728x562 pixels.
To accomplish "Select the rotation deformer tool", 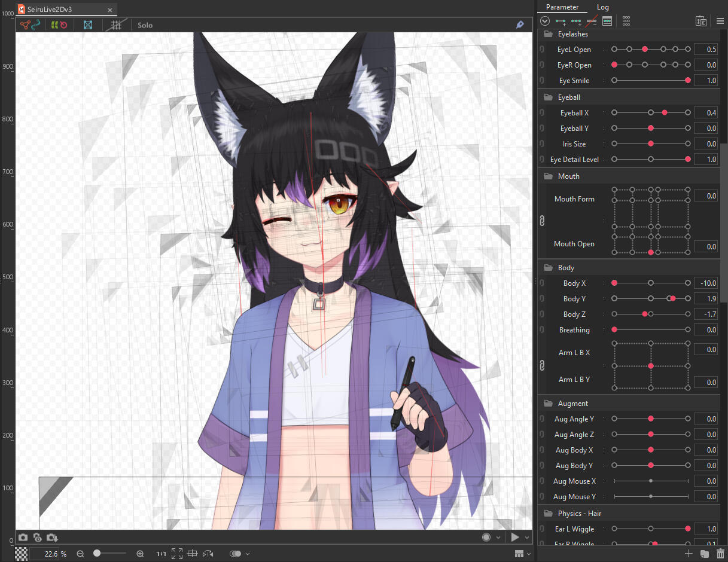I will point(63,25).
